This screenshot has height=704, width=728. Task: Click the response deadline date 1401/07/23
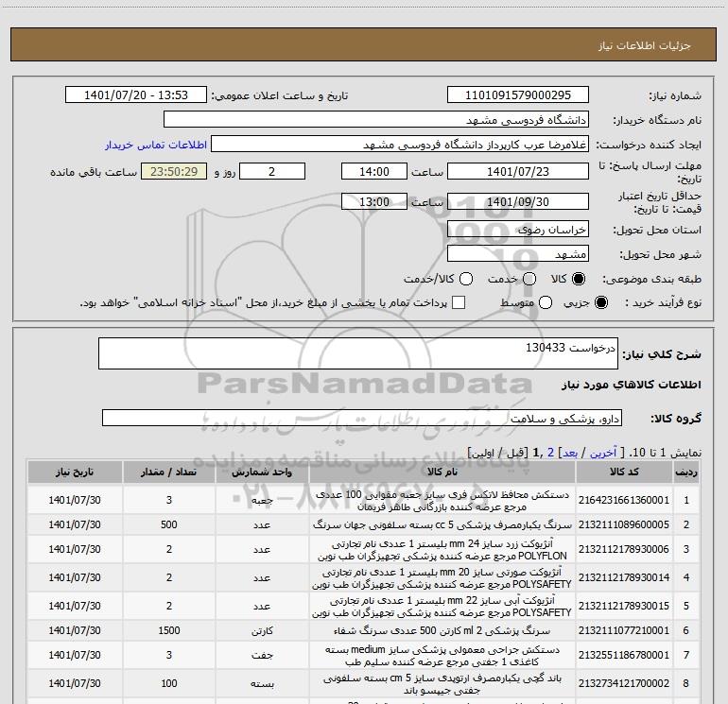pos(518,171)
